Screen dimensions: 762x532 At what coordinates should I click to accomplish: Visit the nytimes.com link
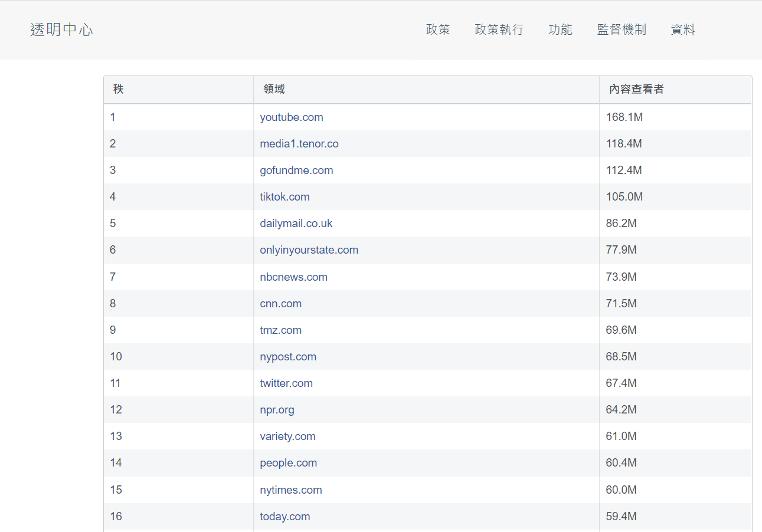[291, 490]
